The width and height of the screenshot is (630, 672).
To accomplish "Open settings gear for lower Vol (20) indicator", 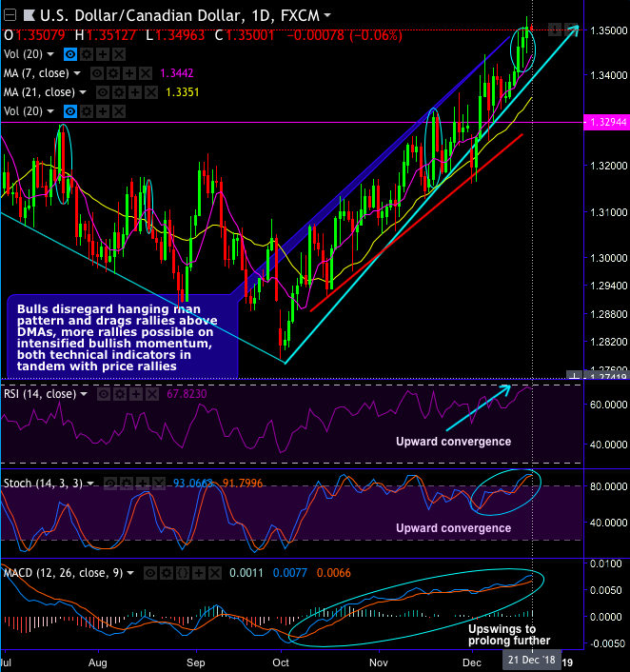I will (87, 111).
